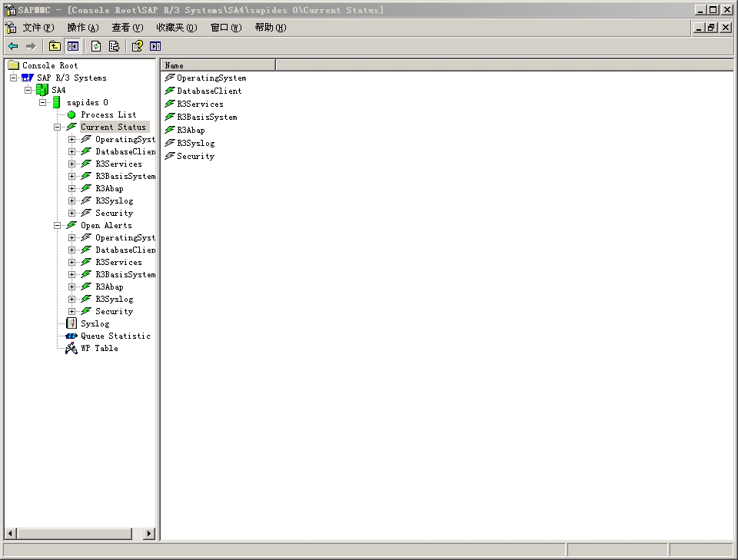Click the Refresh toolbar icon
738x560 pixels.
click(x=96, y=46)
